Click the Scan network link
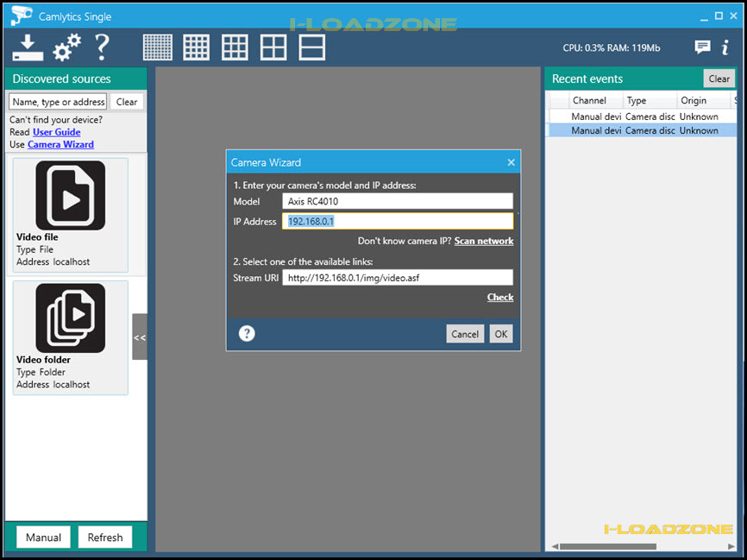 [x=484, y=241]
